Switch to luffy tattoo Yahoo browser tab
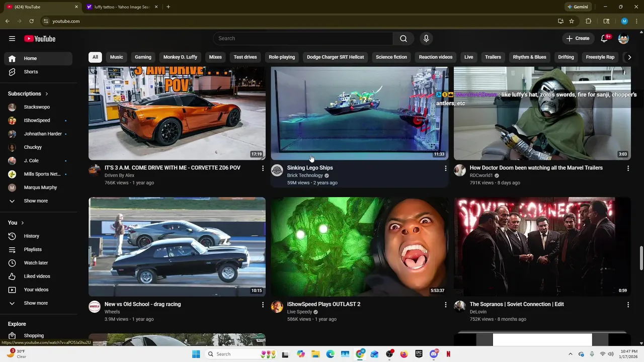Screen dimensions: 644x362 tap(121, 7)
